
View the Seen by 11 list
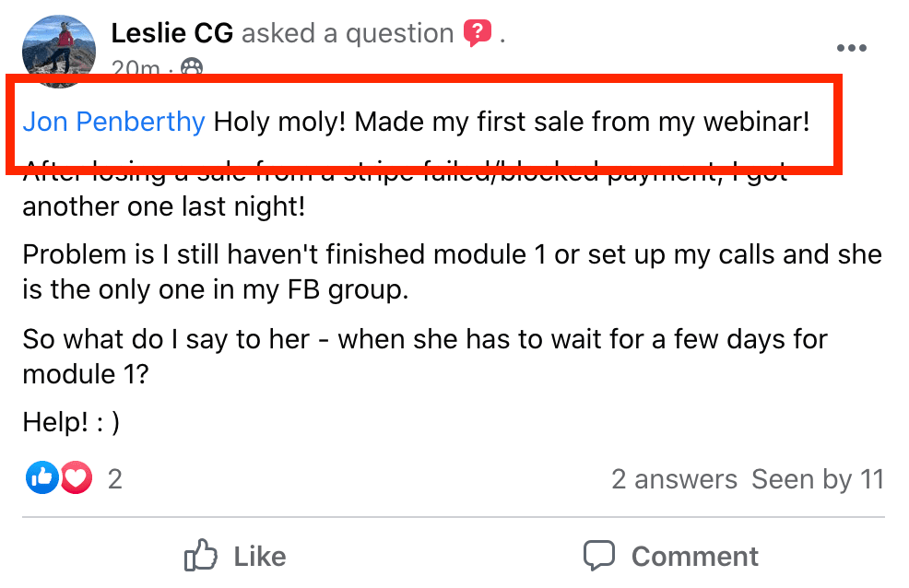pyautogui.click(x=817, y=479)
